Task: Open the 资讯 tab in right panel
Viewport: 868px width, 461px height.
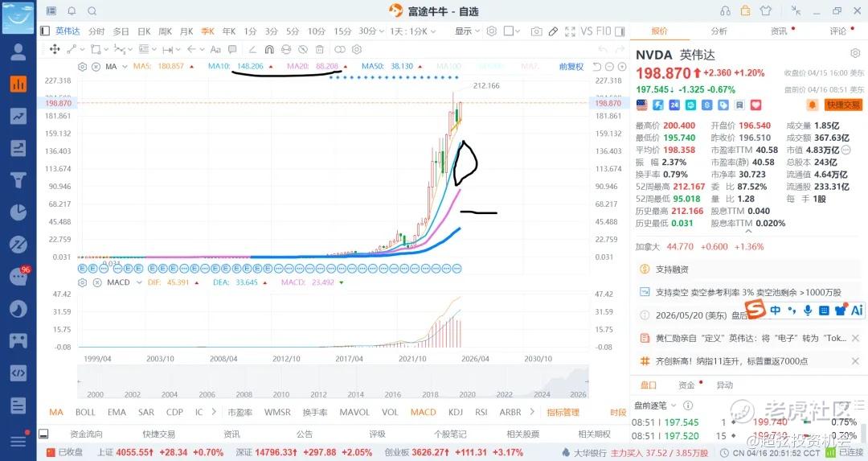Action: pyautogui.click(x=779, y=31)
